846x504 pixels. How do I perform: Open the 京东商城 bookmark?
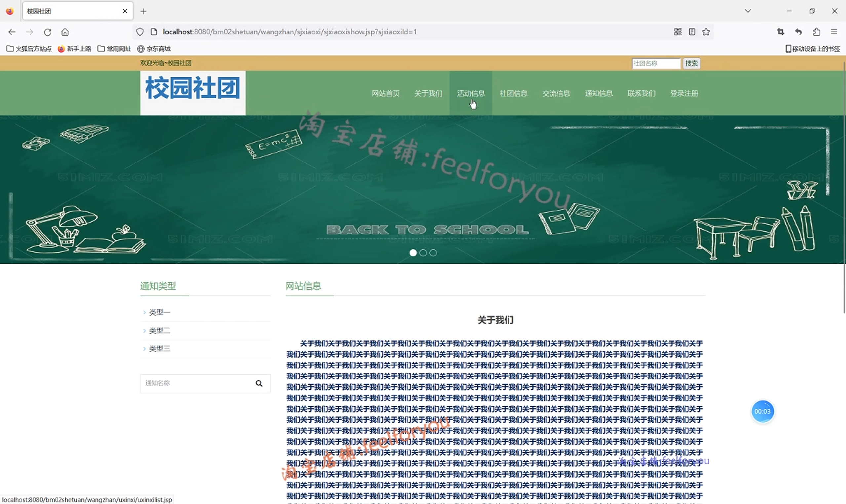click(x=154, y=49)
